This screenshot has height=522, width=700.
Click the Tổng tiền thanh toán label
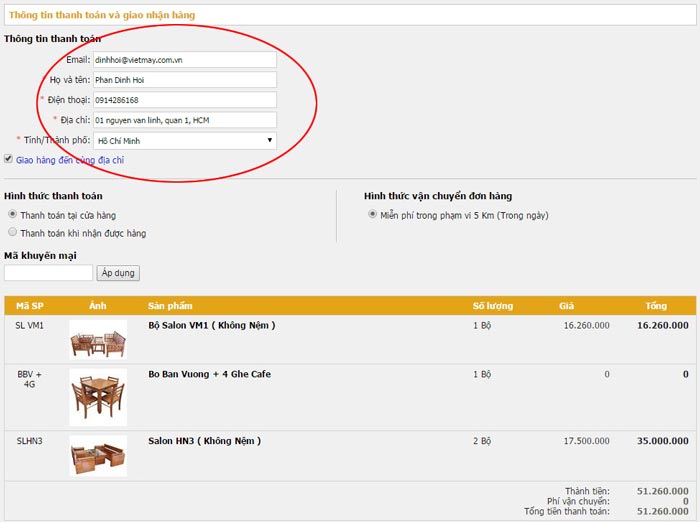tap(567, 511)
